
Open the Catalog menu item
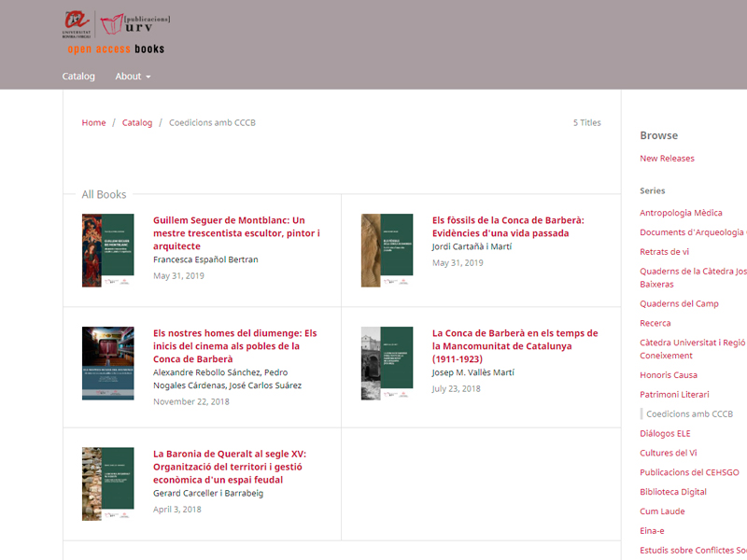pyautogui.click(x=78, y=77)
